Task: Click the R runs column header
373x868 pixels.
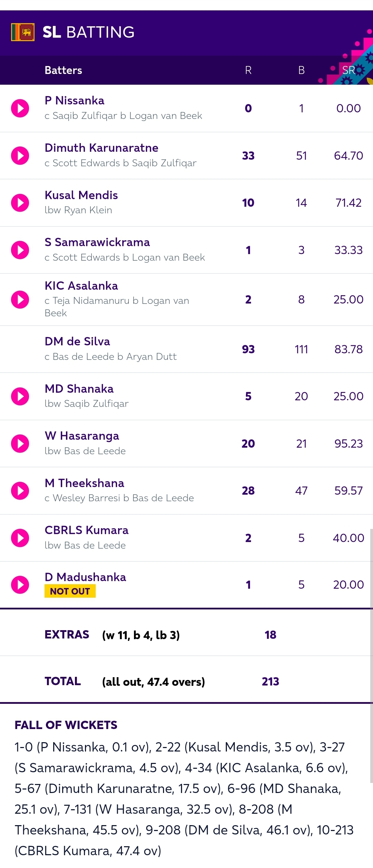Action: tap(248, 70)
